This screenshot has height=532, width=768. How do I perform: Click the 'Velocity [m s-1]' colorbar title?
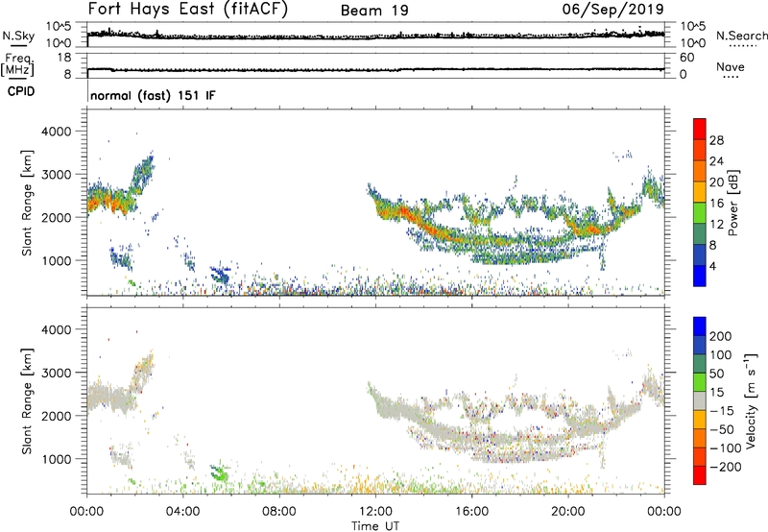(751, 400)
